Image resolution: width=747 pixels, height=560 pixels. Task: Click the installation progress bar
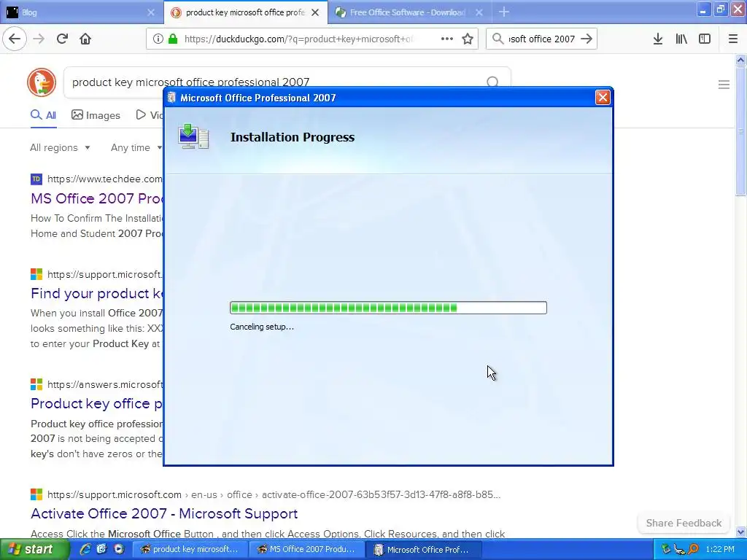point(388,308)
